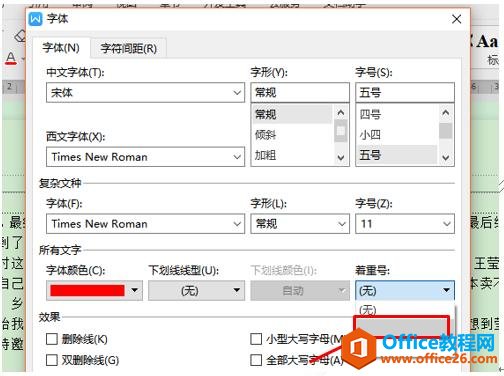Click the 字号 list scroll-up arrow
Image resolution: width=504 pixels, height=376 pixels.
tap(446, 113)
